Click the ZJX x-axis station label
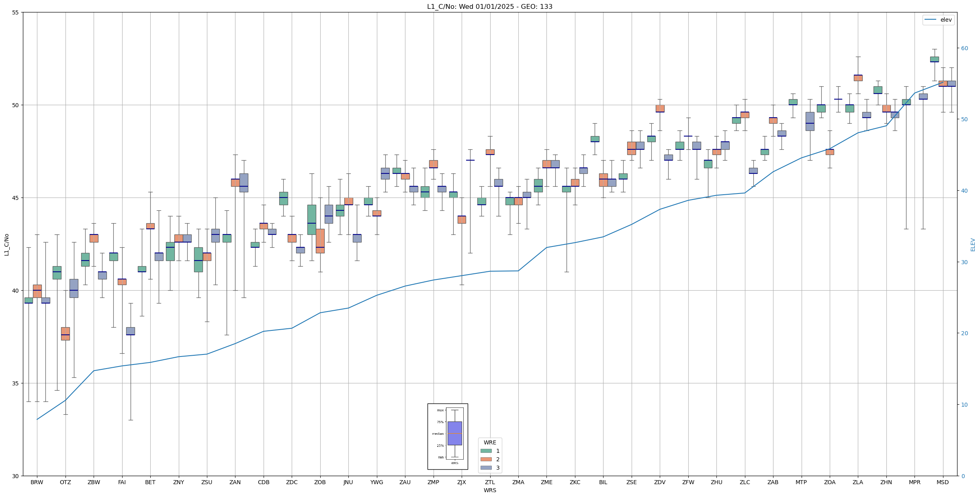Screen dimensions: 980x497 [x=461, y=482]
